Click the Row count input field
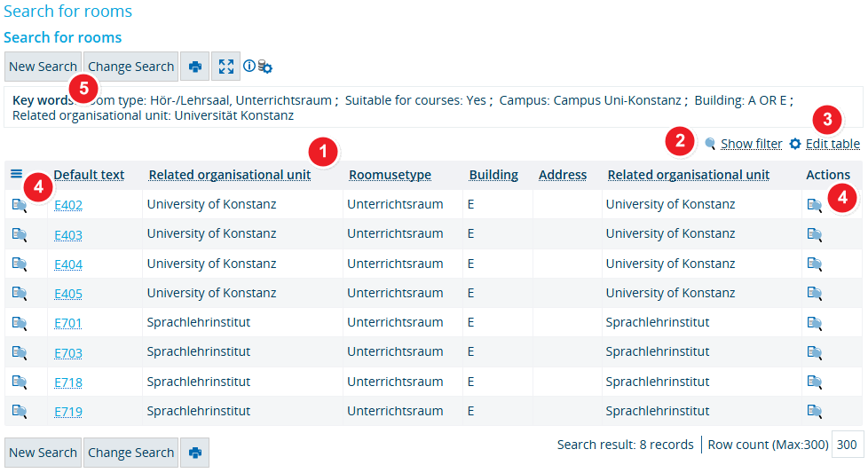 [847, 445]
